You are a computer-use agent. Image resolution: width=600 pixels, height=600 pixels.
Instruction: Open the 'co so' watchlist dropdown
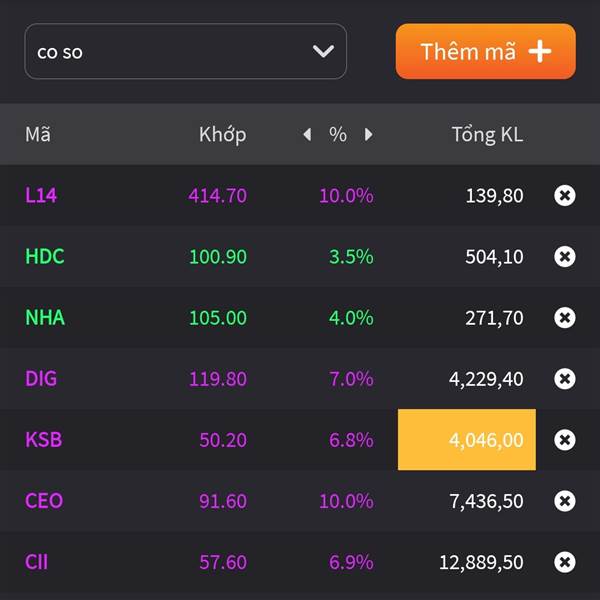(x=186, y=51)
